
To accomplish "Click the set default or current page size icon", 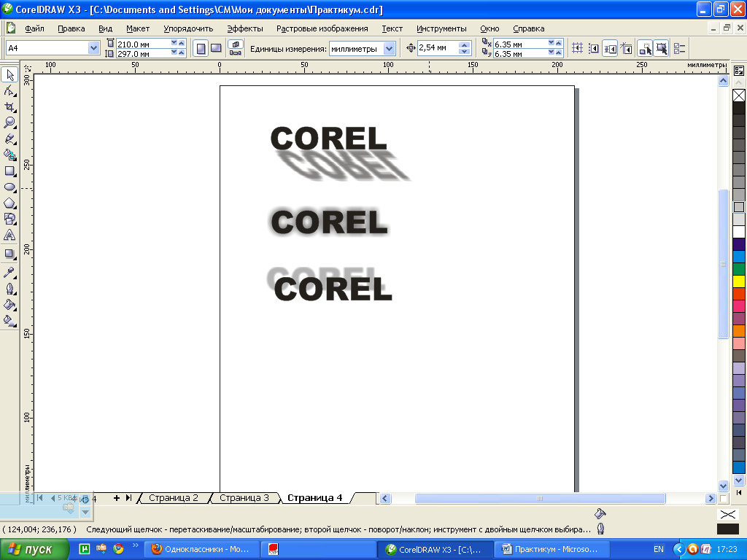I will [236, 48].
